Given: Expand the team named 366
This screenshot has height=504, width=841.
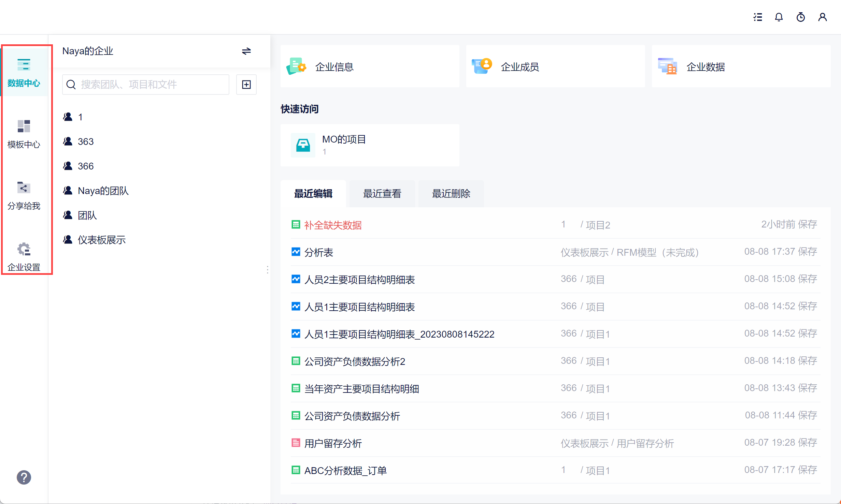Looking at the screenshot, I should click(85, 166).
